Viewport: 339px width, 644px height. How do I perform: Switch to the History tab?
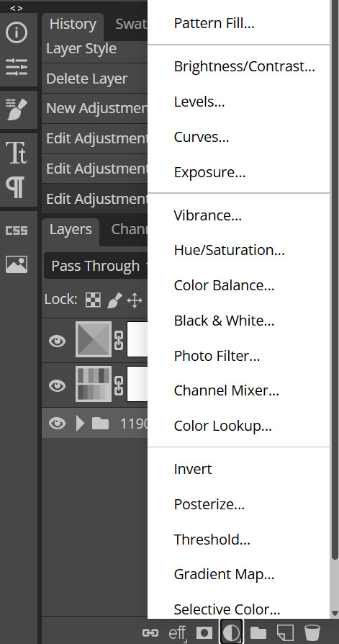tap(73, 24)
